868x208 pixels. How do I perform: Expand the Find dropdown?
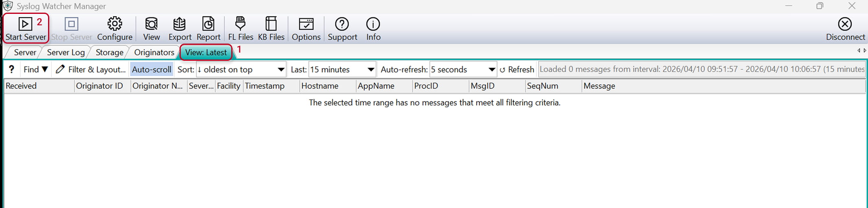click(36, 69)
